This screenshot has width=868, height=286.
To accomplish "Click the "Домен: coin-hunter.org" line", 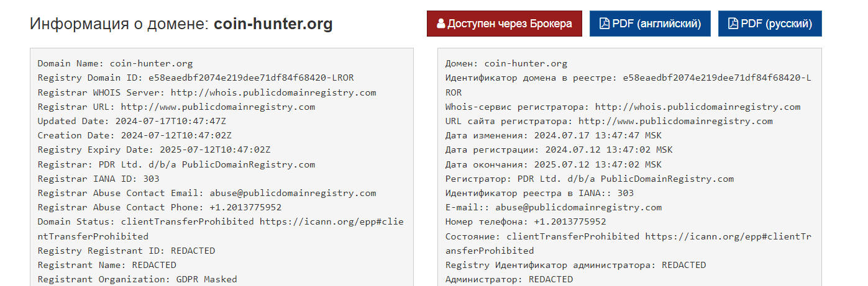I will coord(506,63).
